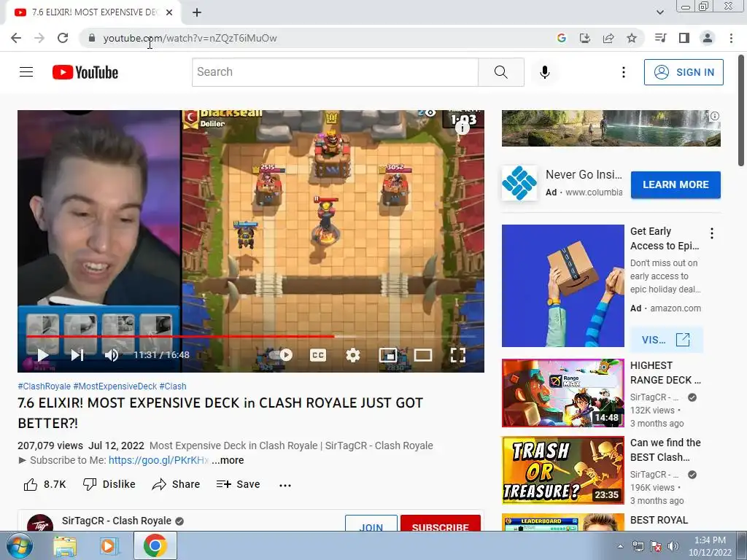Click #MostExpensiveDeck hashtag
The width and height of the screenshot is (747, 560).
tap(115, 386)
